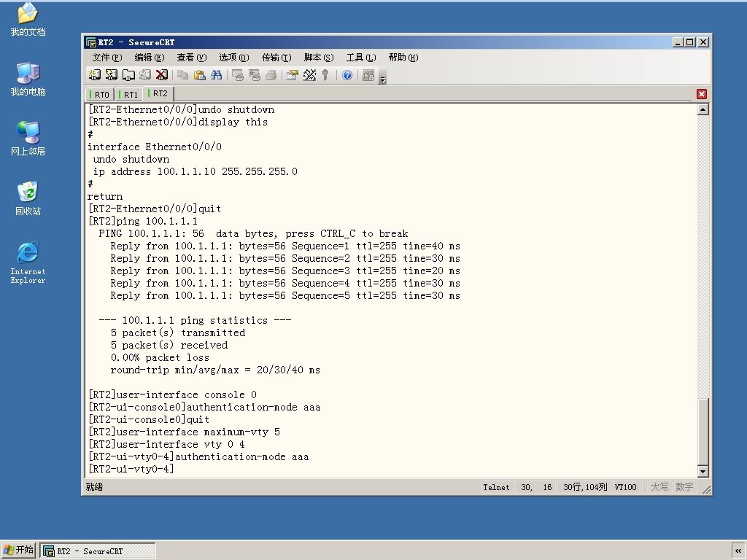The image size is (747, 560).
Task: Expand the system tray chevron
Action: [x=738, y=551]
